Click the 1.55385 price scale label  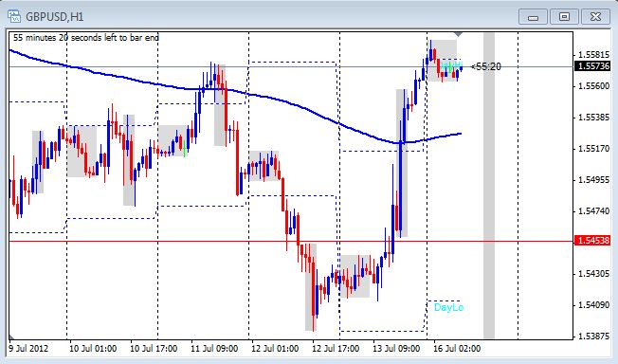click(x=593, y=118)
